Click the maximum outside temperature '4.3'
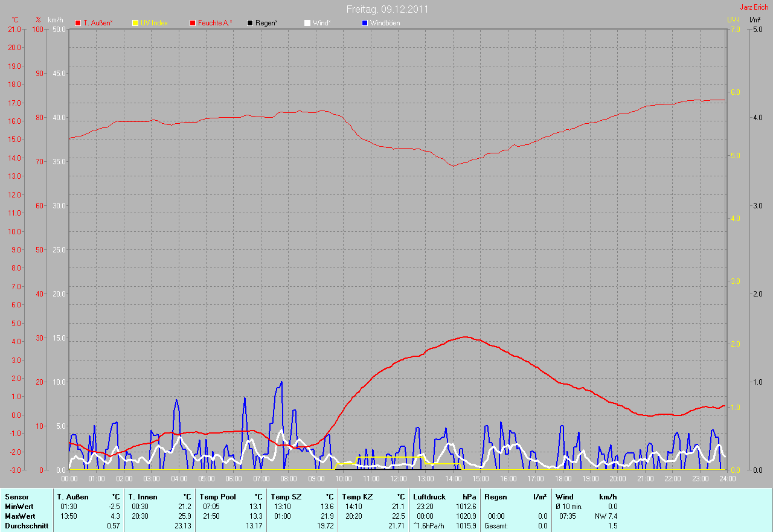Viewport: 773px width, 532px height. click(x=115, y=516)
